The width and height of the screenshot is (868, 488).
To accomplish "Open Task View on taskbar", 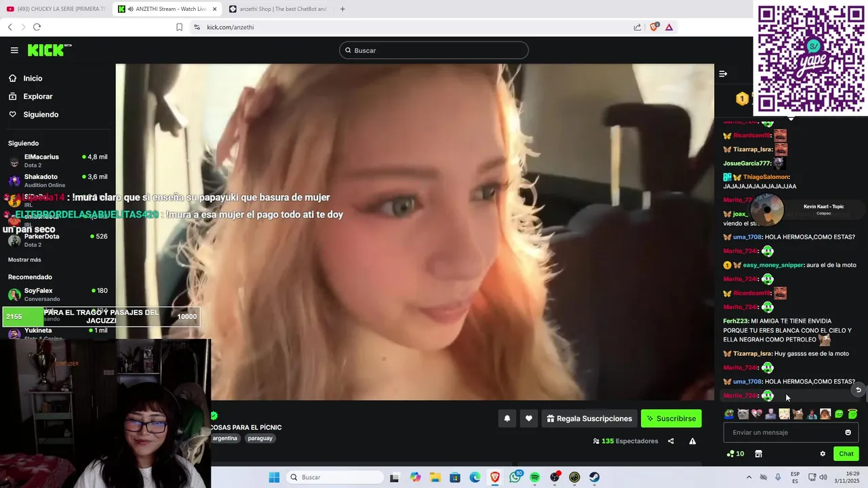I will click(x=394, y=477).
